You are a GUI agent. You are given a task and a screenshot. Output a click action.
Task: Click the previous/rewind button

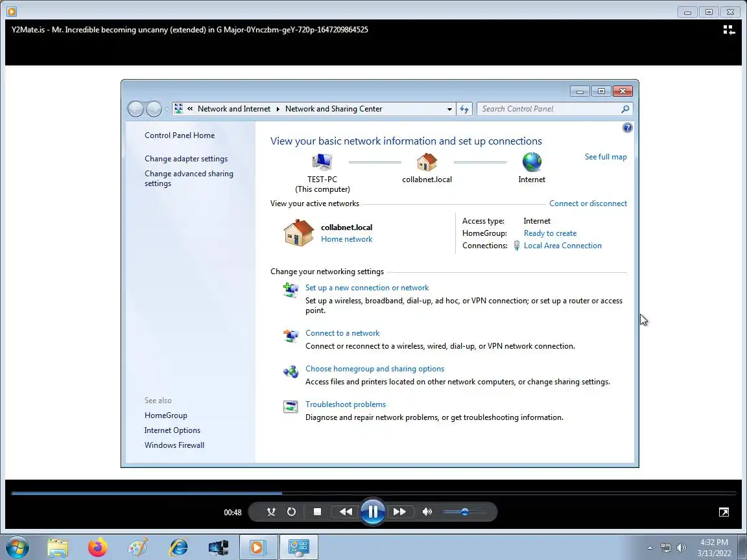tap(346, 512)
